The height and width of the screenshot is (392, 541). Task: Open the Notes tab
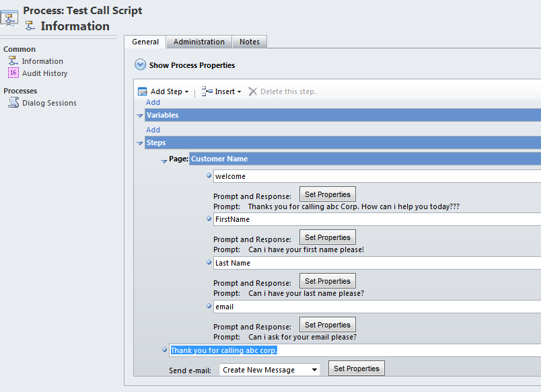coord(250,41)
